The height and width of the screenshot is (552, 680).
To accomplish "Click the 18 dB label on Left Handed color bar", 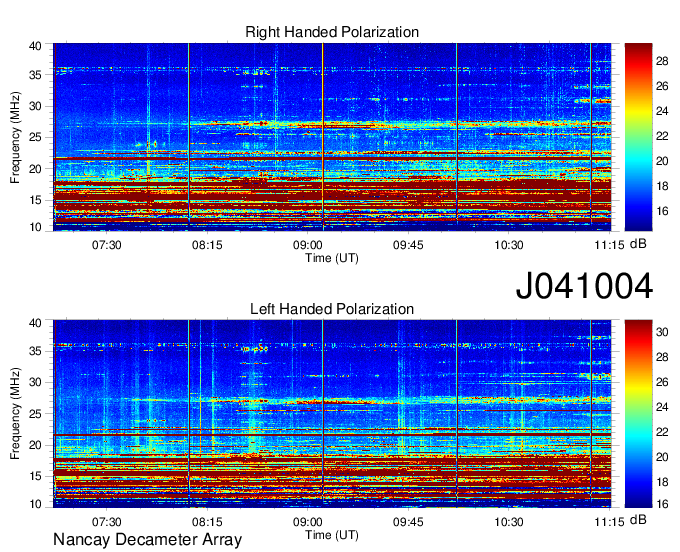I will click(x=662, y=482).
